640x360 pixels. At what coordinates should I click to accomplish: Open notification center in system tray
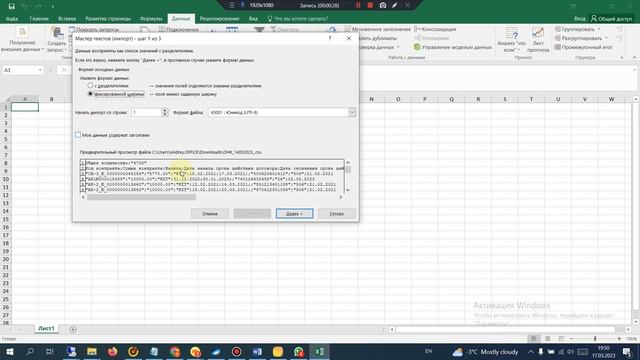click(x=627, y=351)
